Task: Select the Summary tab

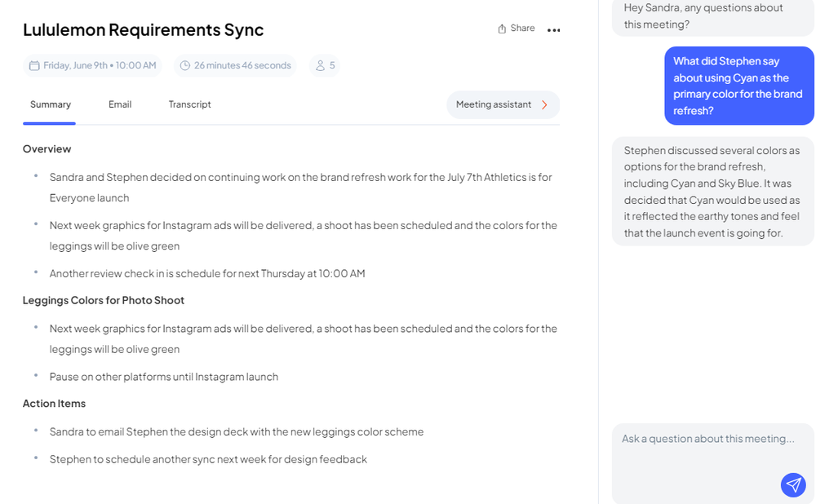Action: pos(50,104)
